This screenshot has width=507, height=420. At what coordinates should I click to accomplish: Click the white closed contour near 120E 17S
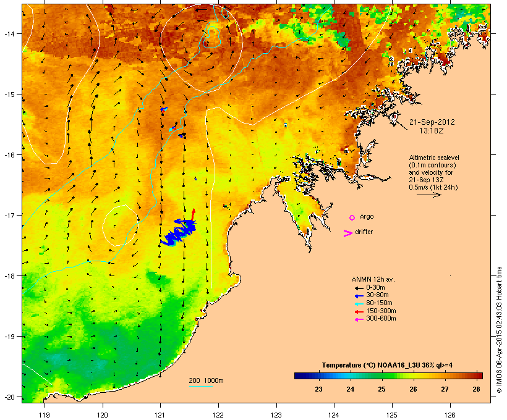click(121, 225)
